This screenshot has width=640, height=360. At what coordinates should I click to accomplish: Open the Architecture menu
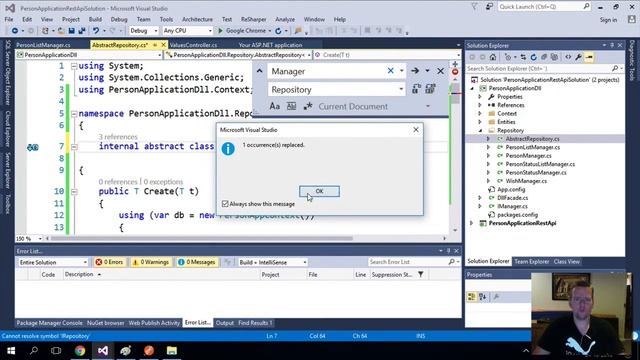[197, 19]
